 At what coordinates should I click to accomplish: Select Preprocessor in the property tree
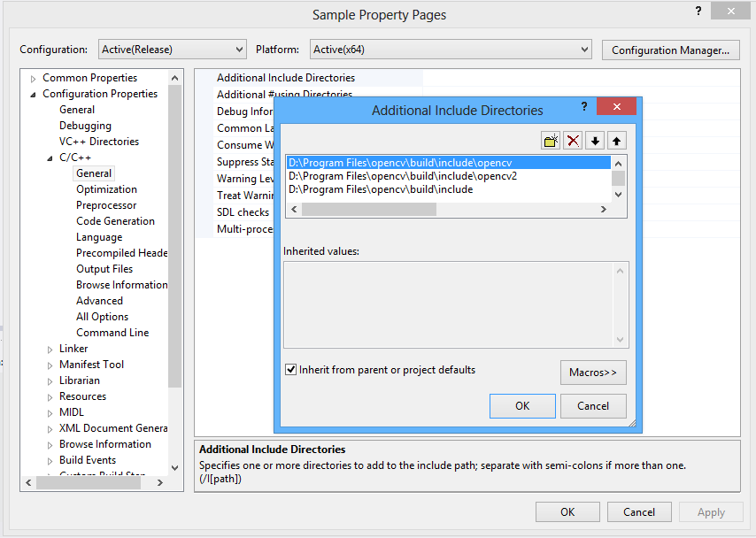pyautogui.click(x=106, y=205)
